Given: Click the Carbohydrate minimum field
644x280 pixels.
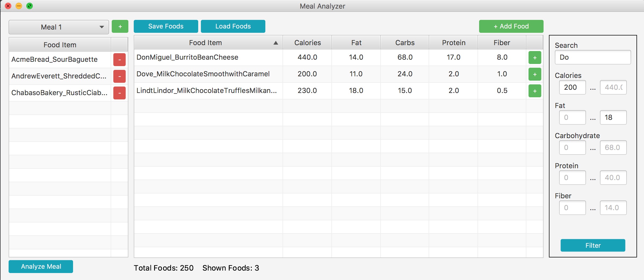Looking at the screenshot, I should (x=572, y=148).
